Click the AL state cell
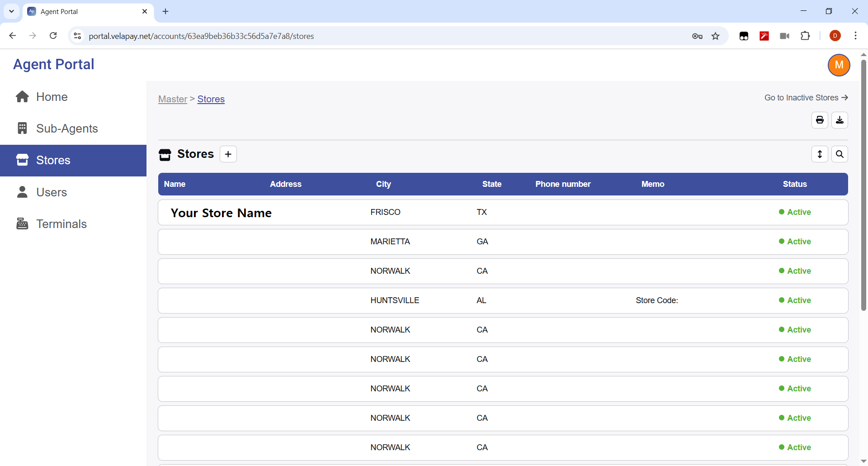Screen dimensions: 868x466 coord(481,300)
